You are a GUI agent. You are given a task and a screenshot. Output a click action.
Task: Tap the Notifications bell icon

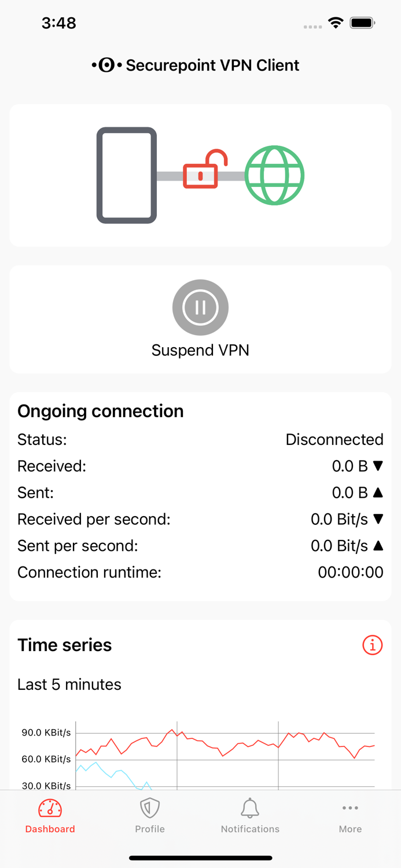click(250, 808)
